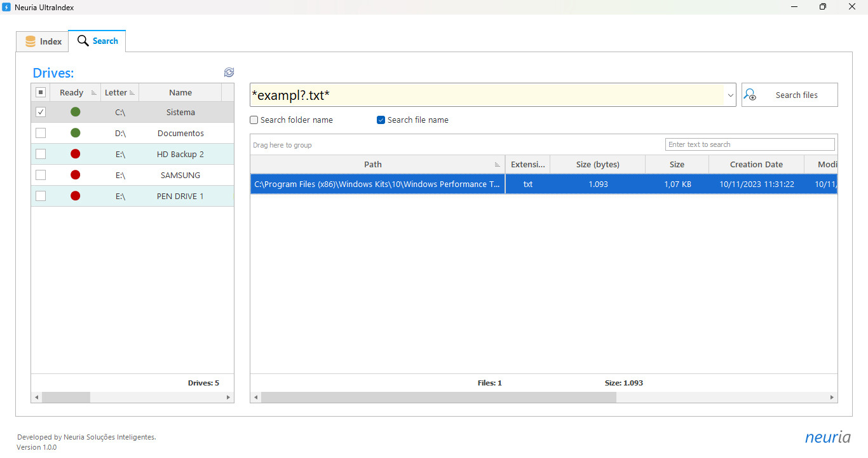Disable the Search file name checkbox
This screenshot has height=458, width=868.
381,120
